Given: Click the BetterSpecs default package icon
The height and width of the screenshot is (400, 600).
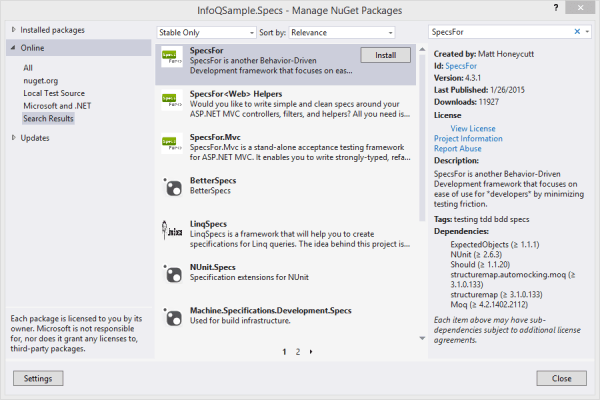Looking at the screenshot, I should pyautogui.click(x=173, y=187).
